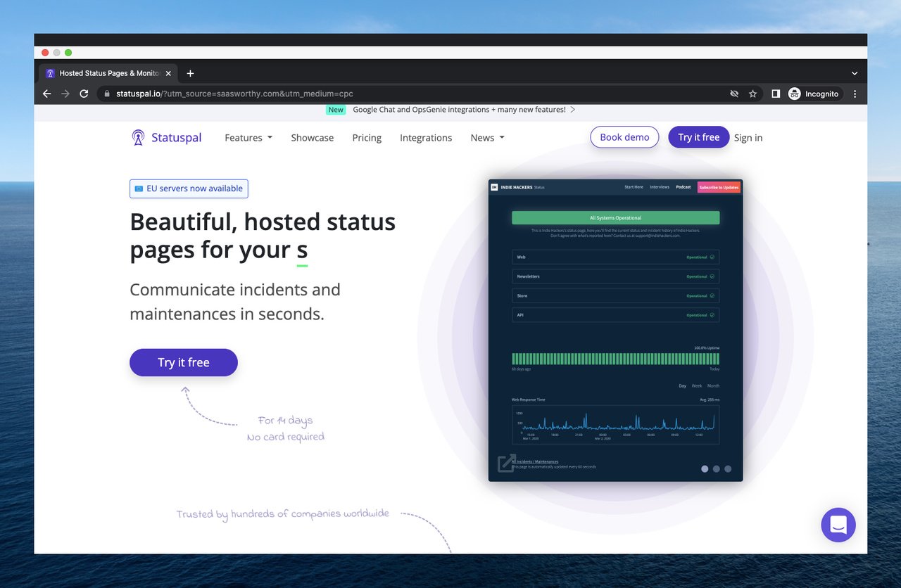Expand the News dropdown menu
This screenshot has width=901, height=588.
(x=487, y=138)
